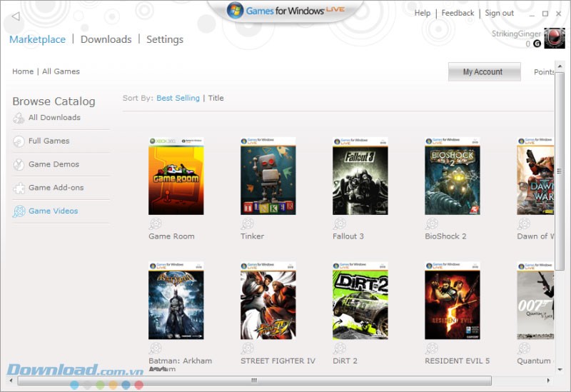Viewport: 571px width, 392px height.
Task: Open the Street Fighter IV cover art
Action: [268, 301]
